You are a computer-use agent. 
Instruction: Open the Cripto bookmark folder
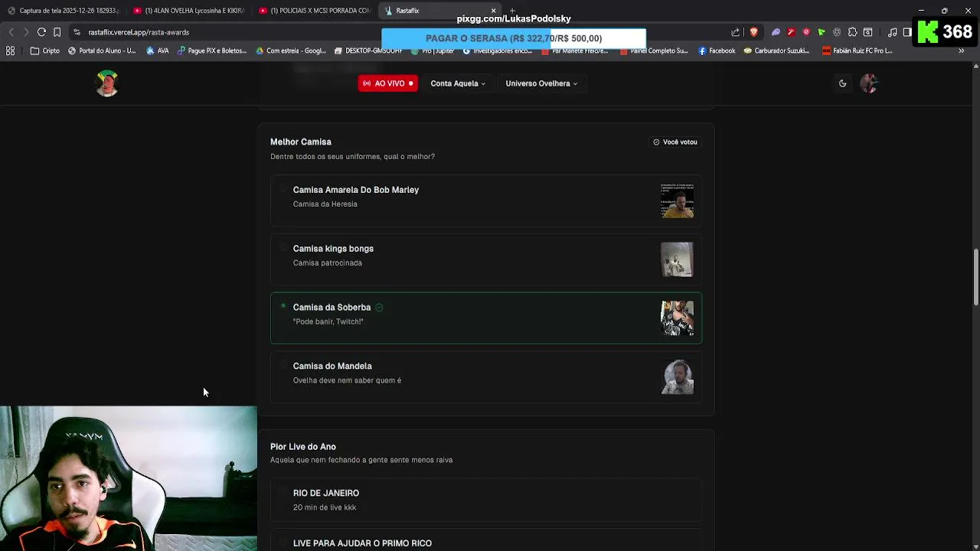pyautogui.click(x=45, y=51)
